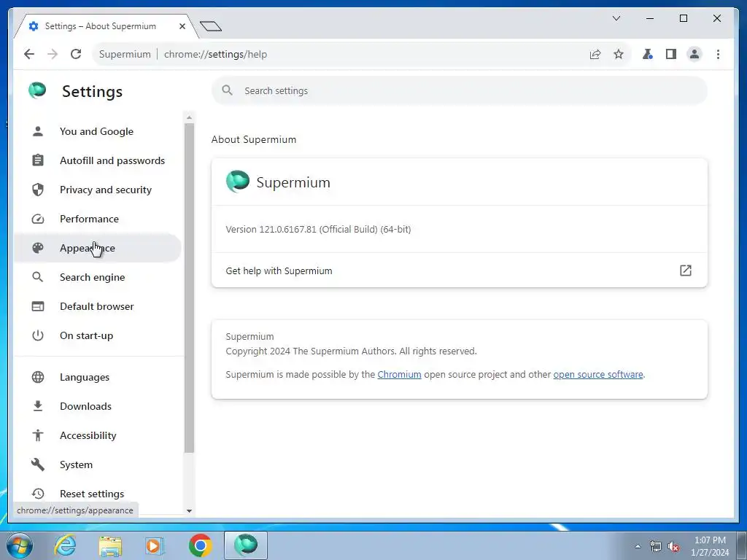Click the person icon beside You and Google

[x=38, y=131]
